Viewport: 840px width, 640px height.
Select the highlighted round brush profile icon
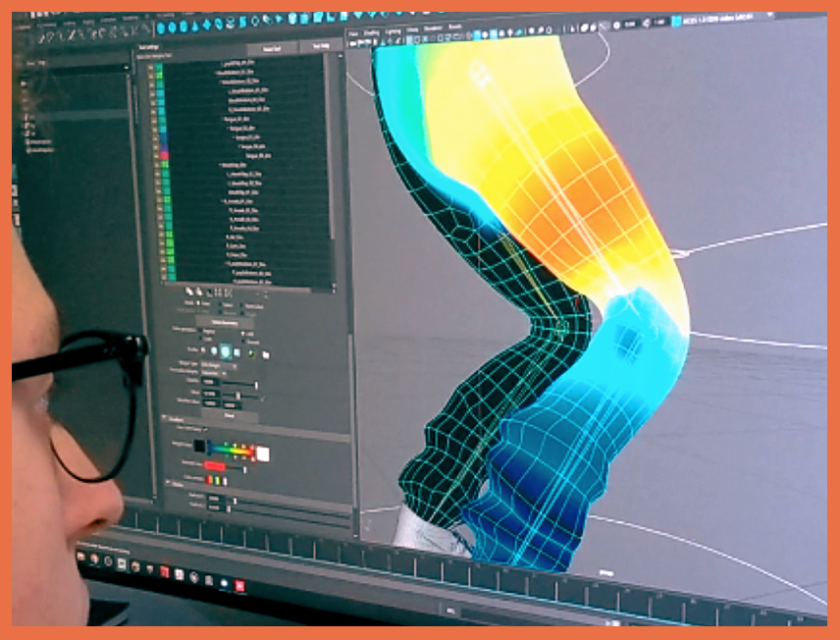tap(224, 350)
